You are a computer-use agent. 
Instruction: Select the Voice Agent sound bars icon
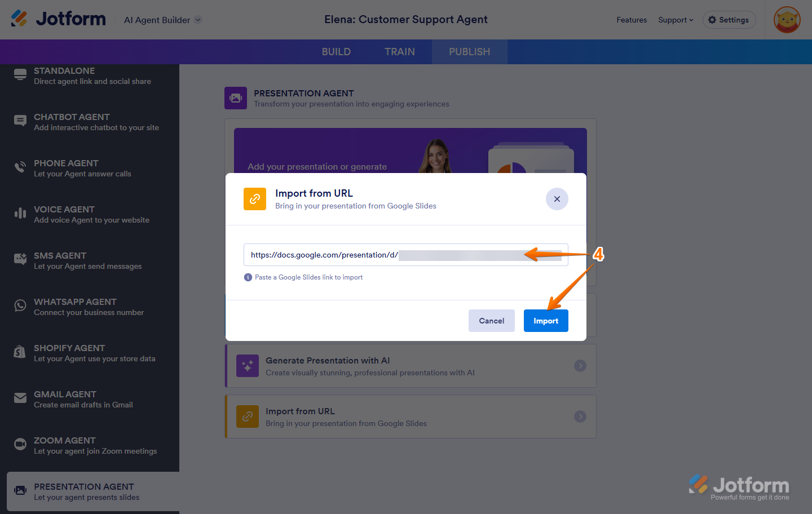[20, 213]
